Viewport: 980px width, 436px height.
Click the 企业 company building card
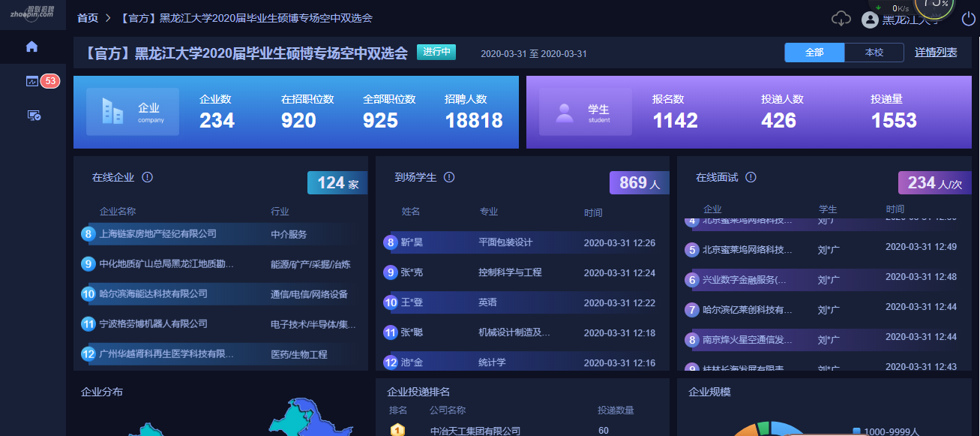pyautogui.click(x=133, y=112)
